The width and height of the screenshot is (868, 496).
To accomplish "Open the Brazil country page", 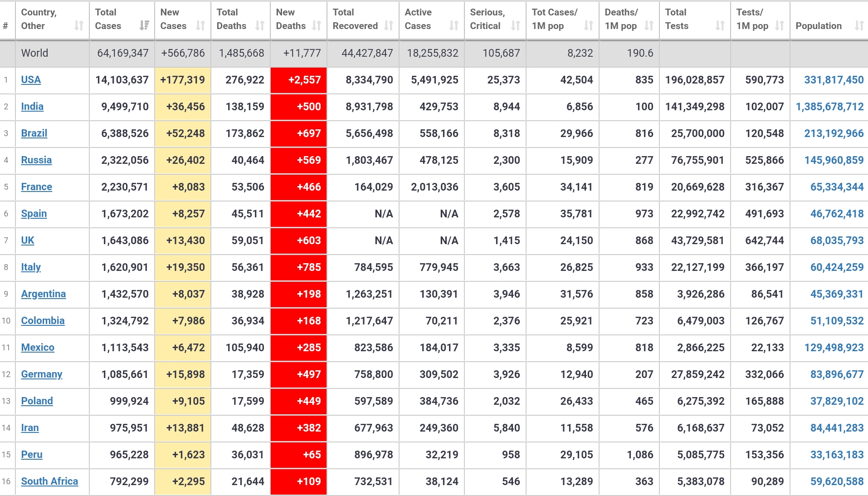I will tap(34, 133).
